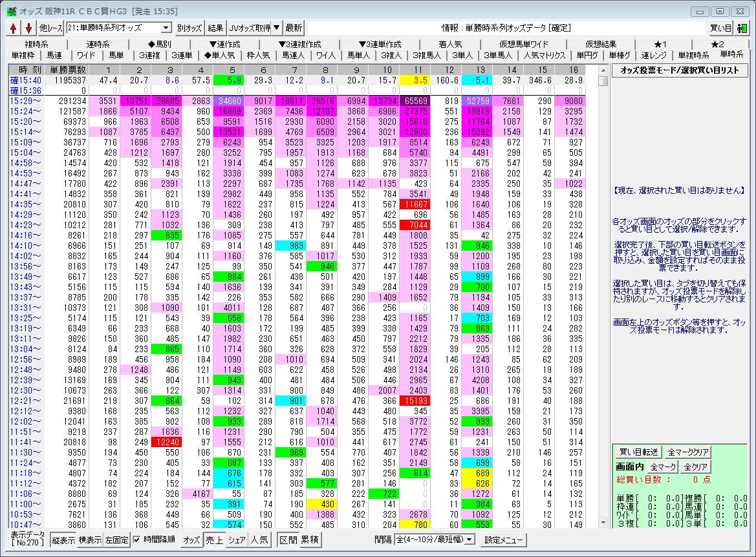The image size is (756, 557).
Task: Click the exit door icon button
Action: [742, 28]
